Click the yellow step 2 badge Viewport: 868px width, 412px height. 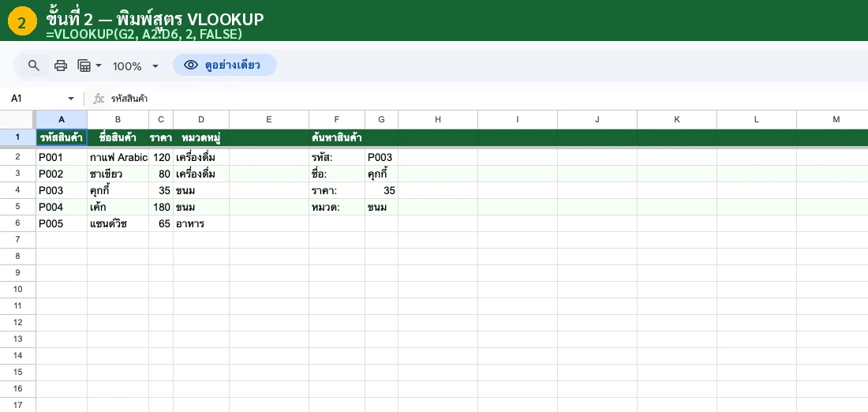pyautogui.click(x=21, y=22)
